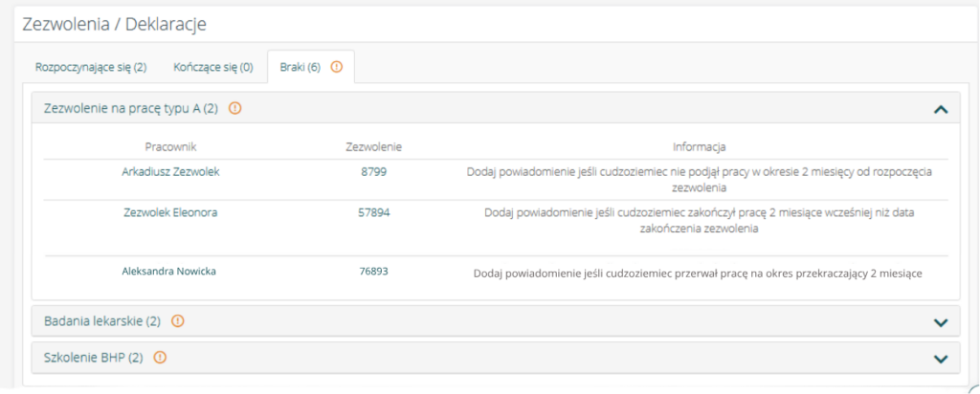The image size is (980, 394).
Task: Click the warning icon next to Badania lekarskie
Action: pyautogui.click(x=178, y=321)
